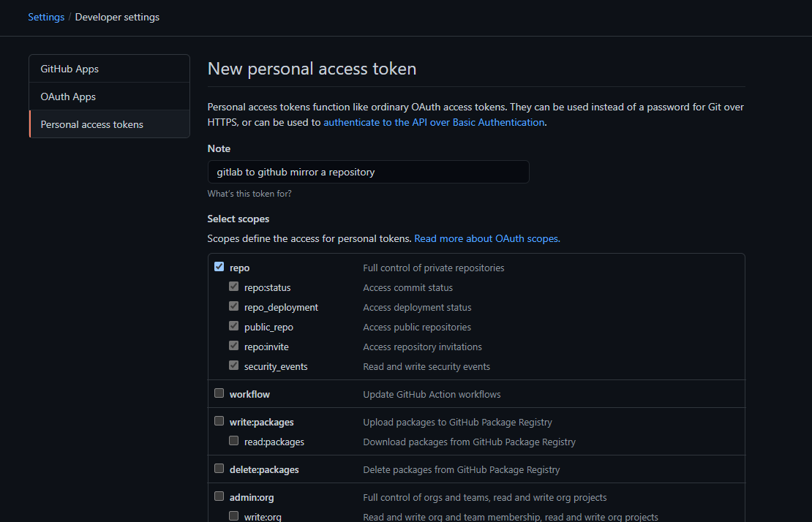The height and width of the screenshot is (522, 812).
Task: Click 'Access public repositories' description
Action: click(x=417, y=327)
